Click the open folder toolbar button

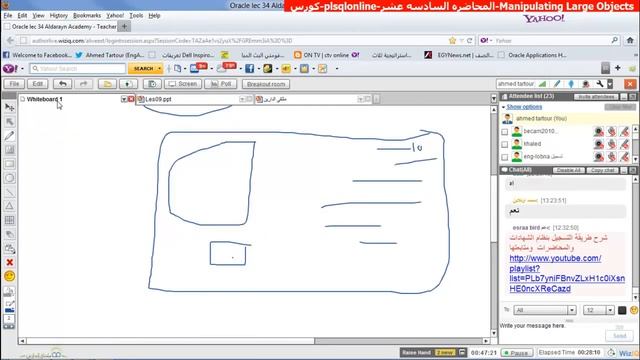click(107, 84)
